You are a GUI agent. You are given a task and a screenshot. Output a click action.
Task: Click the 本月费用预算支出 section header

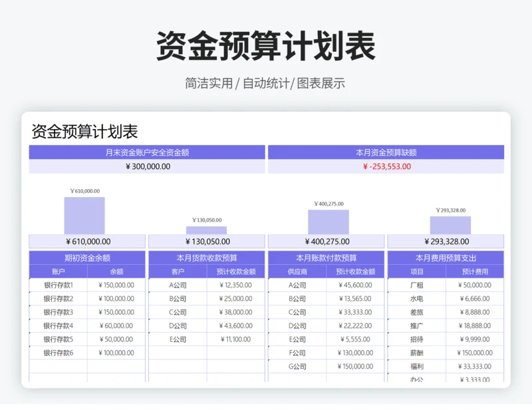point(446,258)
